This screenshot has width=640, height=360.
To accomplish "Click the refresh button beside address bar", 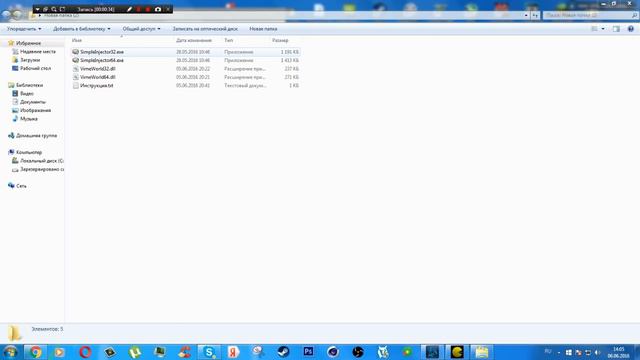I will [x=535, y=15].
